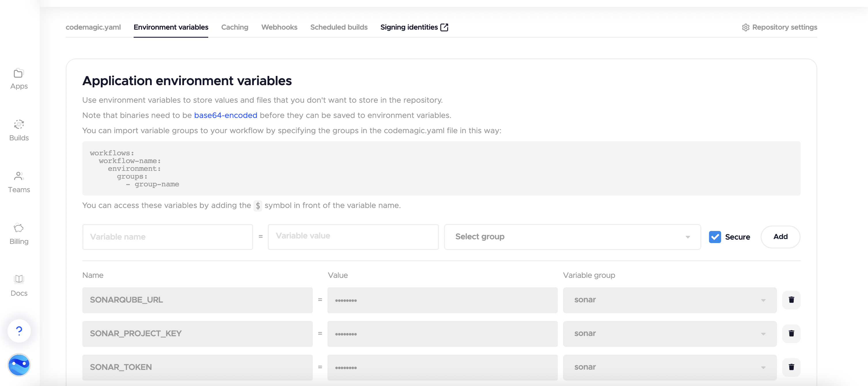The width and height of the screenshot is (868, 386).
Task: Open Billing piggy bank icon
Action: [18, 228]
